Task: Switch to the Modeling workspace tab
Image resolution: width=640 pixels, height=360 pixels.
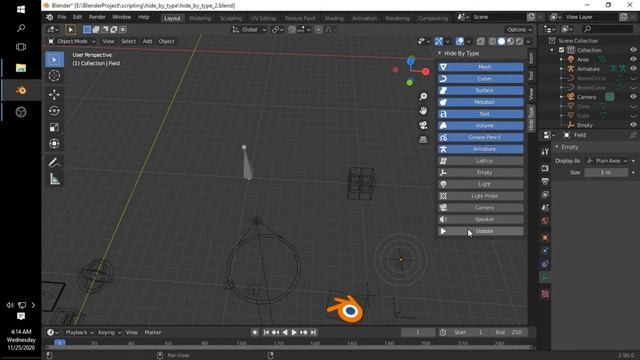Action: (x=200, y=18)
